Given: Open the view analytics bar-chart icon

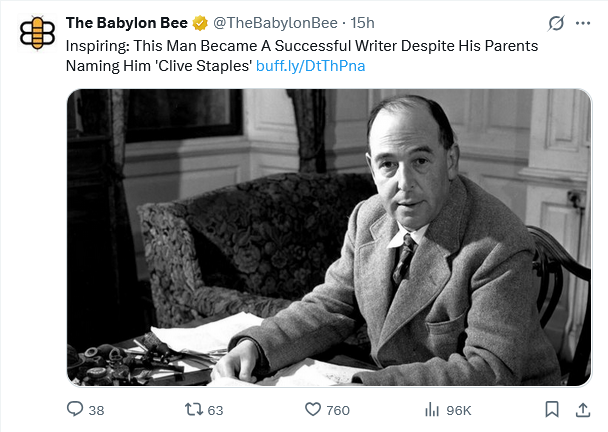Looking at the screenshot, I should coord(433,409).
